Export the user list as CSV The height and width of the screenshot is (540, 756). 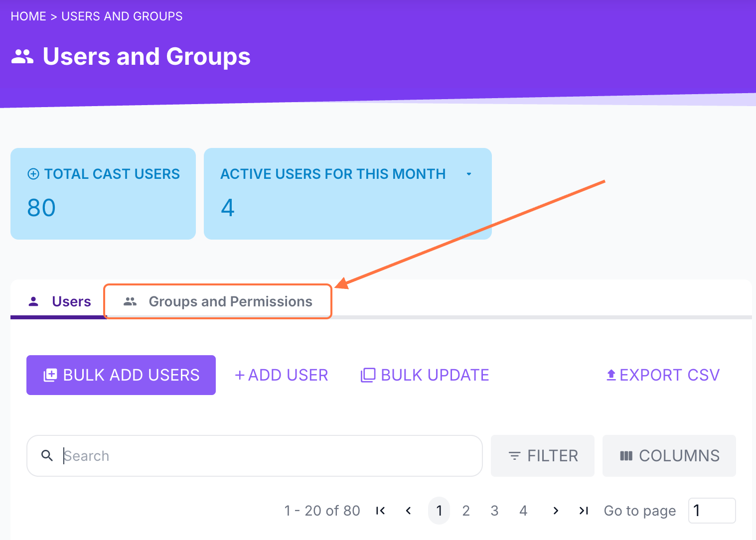(663, 375)
